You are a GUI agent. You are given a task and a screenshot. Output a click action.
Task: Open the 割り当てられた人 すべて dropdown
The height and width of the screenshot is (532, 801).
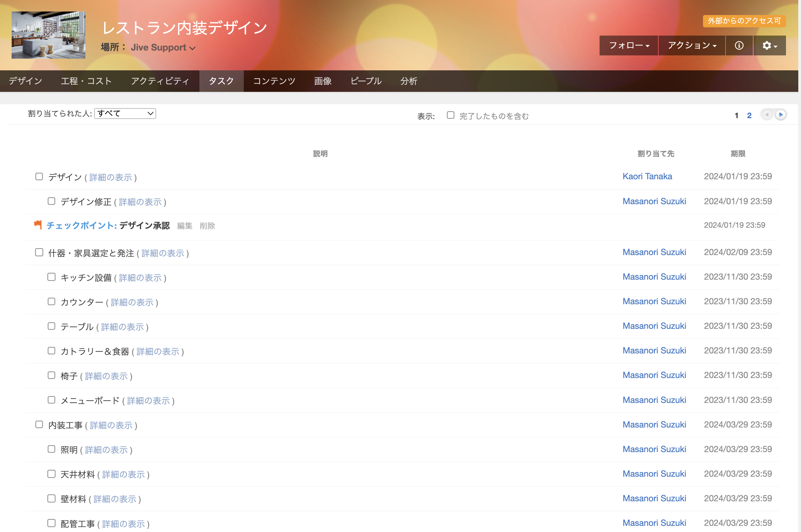[125, 113]
